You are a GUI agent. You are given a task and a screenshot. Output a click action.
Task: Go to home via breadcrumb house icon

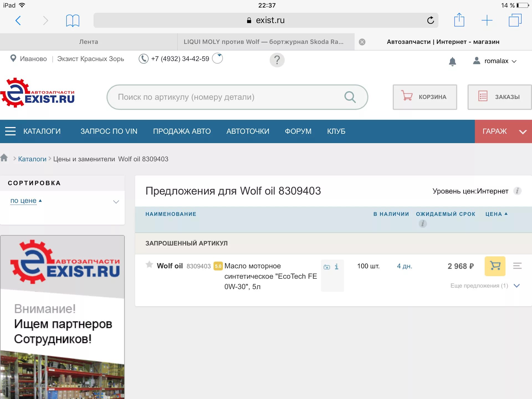pyautogui.click(x=4, y=158)
